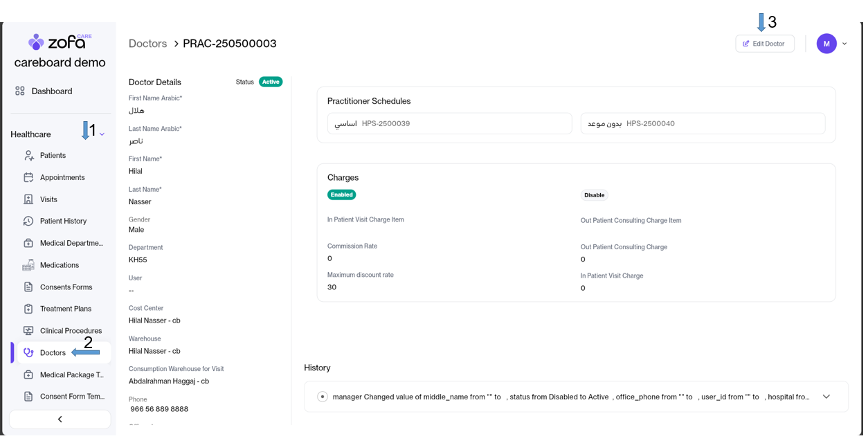This screenshot has height=443, width=868.
Task: Open the user profile dropdown arrow
Action: pos(844,44)
